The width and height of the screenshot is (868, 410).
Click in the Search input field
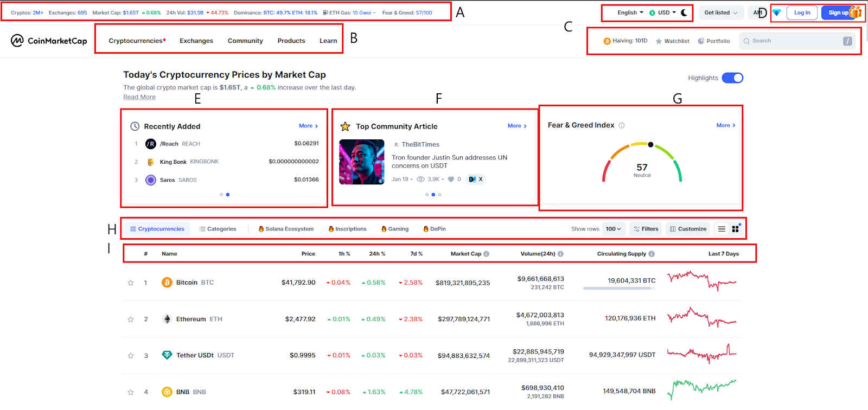pyautogui.click(x=797, y=41)
